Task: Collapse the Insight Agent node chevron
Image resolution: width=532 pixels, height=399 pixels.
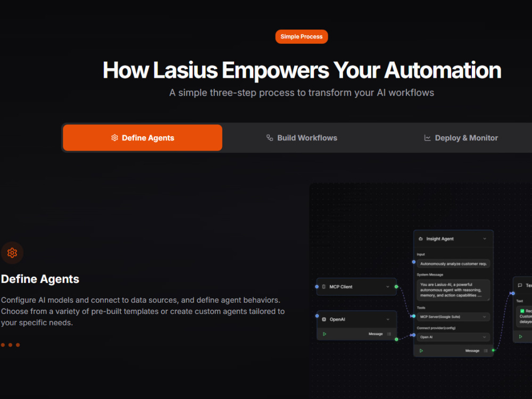Action: click(485, 239)
